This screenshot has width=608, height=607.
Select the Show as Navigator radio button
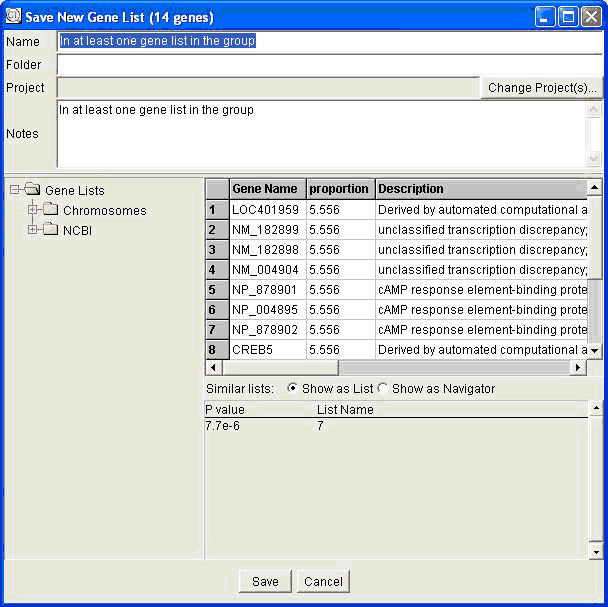pyautogui.click(x=382, y=388)
